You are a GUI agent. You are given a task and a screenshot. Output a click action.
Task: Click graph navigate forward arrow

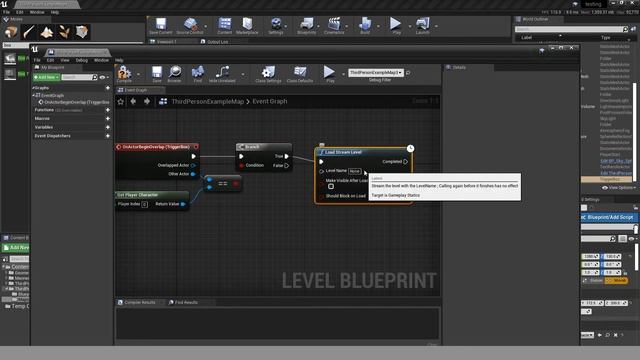click(147, 101)
